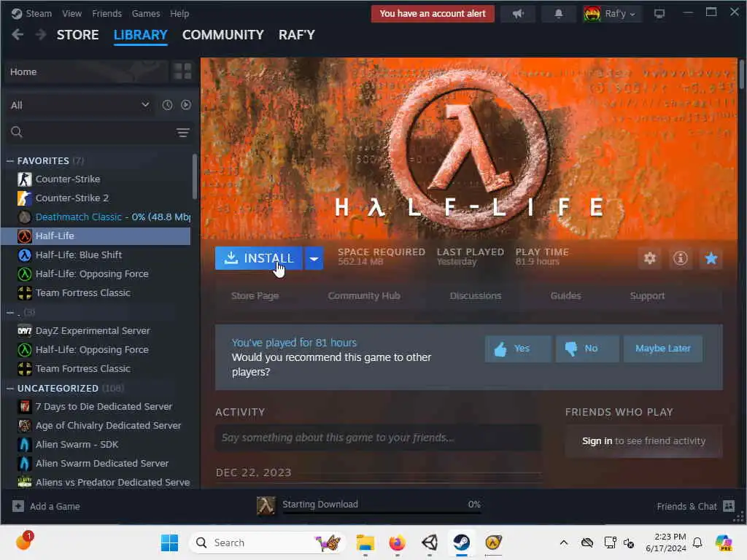747x560 pixels.
Task: Open Firefox from taskbar
Action: coord(398,542)
